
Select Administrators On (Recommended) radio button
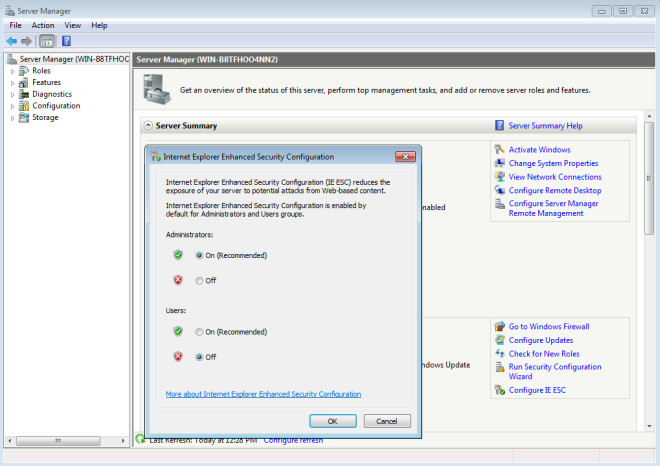[199, 255]
